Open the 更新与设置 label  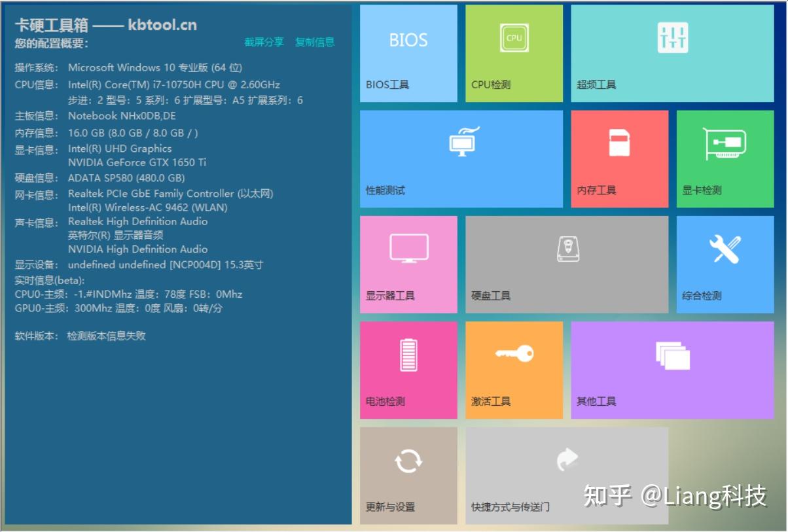(390, 507)
